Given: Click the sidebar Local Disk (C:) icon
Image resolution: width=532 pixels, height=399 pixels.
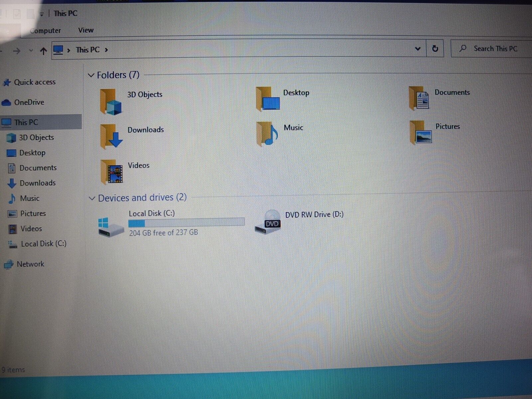Looking at the screenshot, I should (x=13, y=245).
